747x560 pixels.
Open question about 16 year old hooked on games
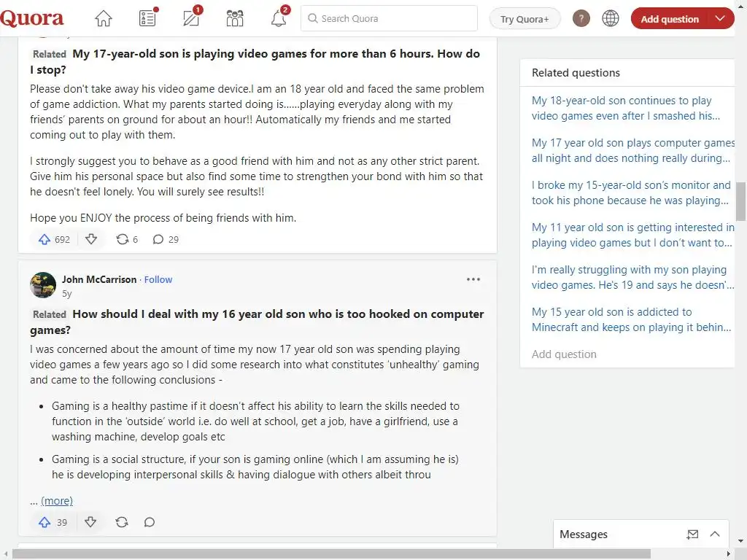[257, 322]
